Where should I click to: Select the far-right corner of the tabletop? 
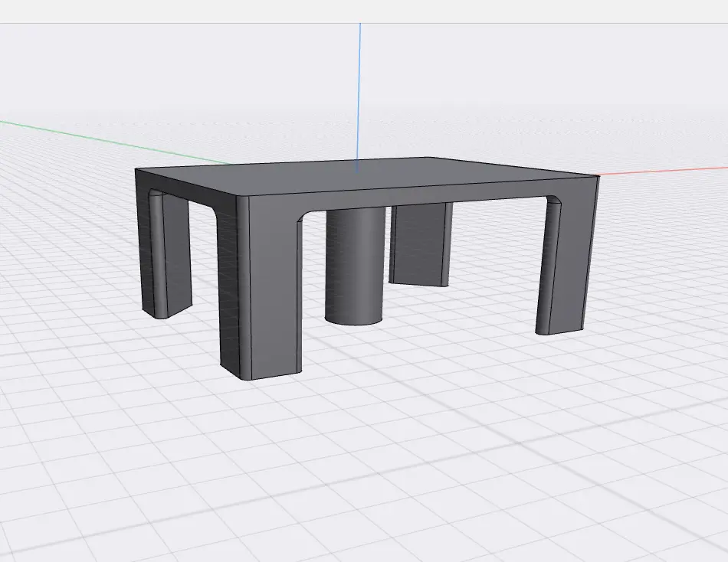click(x=598, y=178)
